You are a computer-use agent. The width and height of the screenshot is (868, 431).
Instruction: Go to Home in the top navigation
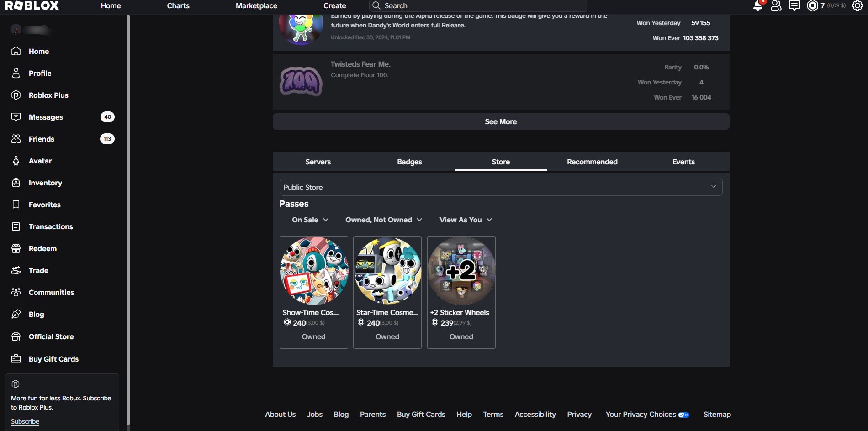click(111, 5)
